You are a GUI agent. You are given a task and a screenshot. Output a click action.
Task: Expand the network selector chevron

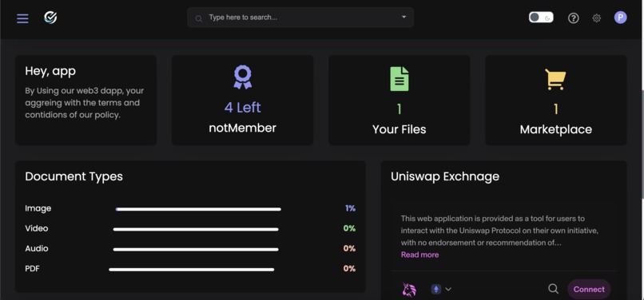coord(448,289)
